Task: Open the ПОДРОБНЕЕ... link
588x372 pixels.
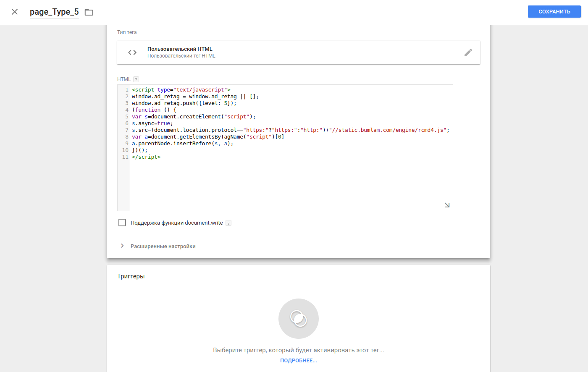Action: (x=298, y=361)
